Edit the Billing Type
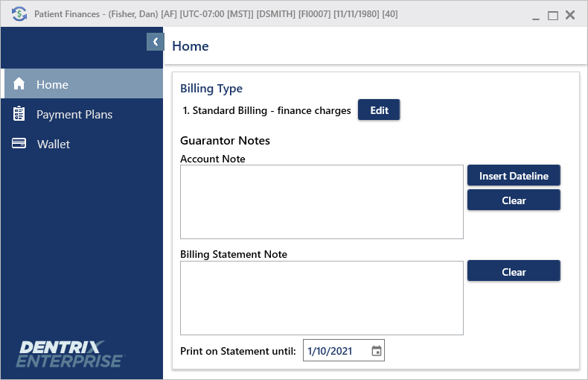The width and height of the screenshot is (588, 380). pyautogui.click(x=379, y=110)
